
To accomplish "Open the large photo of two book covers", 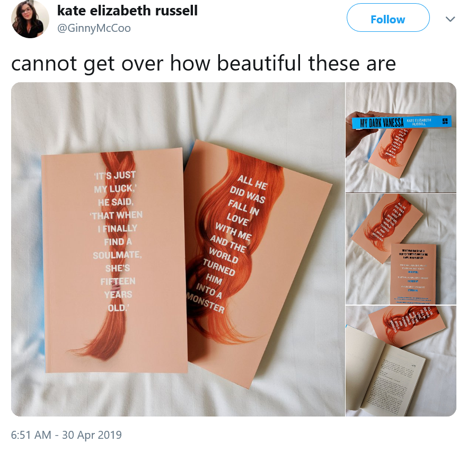I will tap(178, 249).
